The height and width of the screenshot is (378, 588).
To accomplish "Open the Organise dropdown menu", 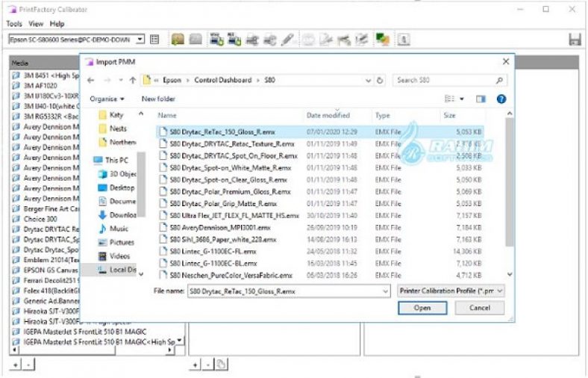I will tap(107, 99).
